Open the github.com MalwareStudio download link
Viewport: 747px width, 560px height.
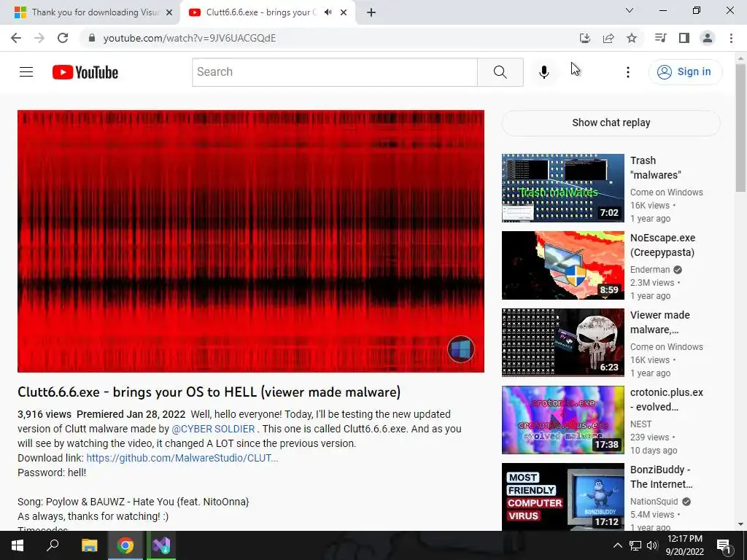(x=182, y=458)
